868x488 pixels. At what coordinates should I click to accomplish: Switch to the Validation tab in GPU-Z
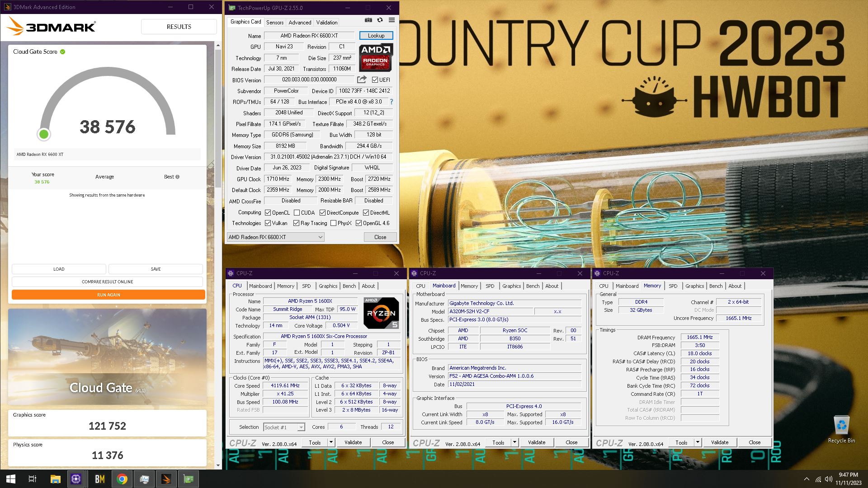(326, 23)
